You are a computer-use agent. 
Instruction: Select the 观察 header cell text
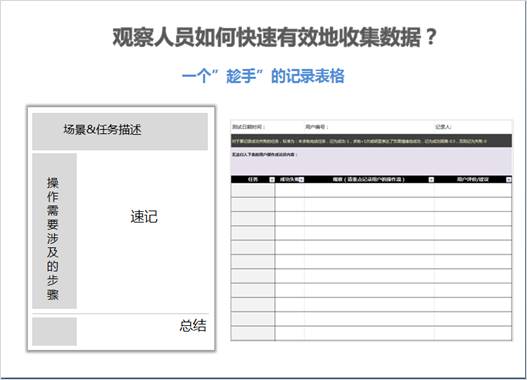pos(369,179)
